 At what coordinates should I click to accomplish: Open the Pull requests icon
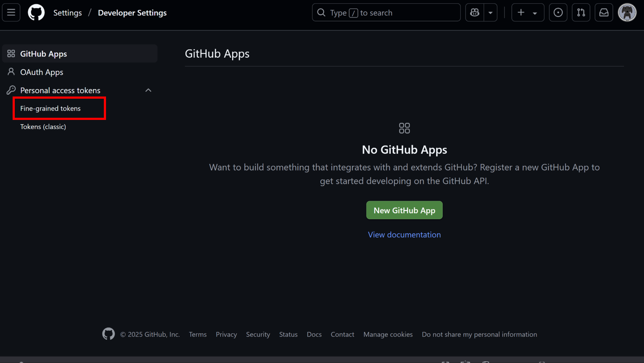[581, 13]
